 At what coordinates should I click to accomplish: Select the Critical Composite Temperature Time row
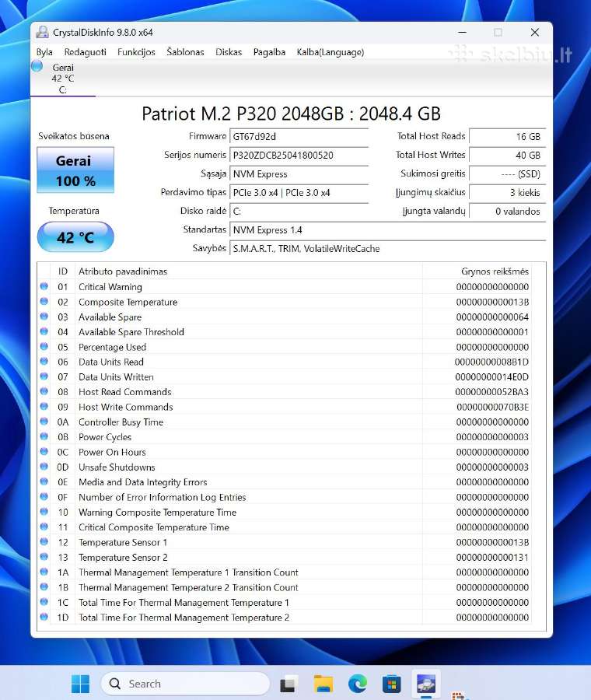click(285, 527)
